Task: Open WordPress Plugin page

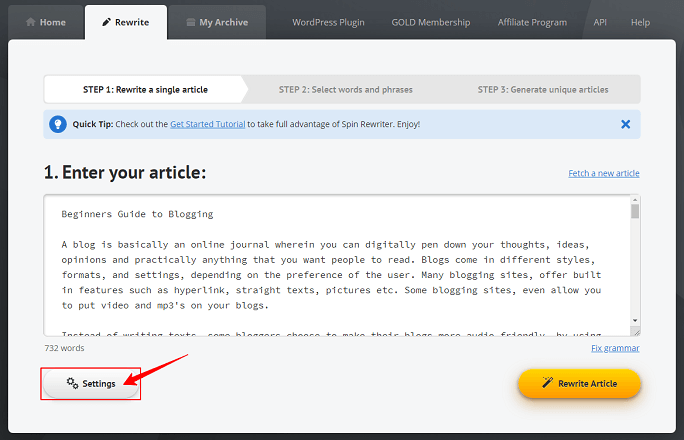Action: (328, 22)
